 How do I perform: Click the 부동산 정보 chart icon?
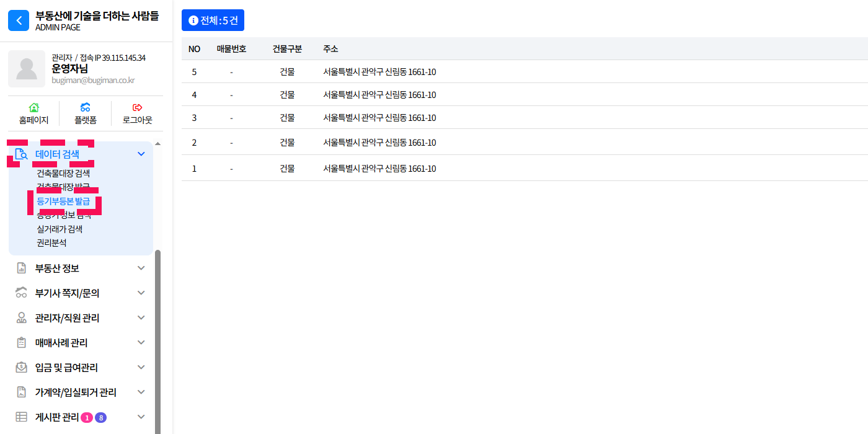coord(21,268)
